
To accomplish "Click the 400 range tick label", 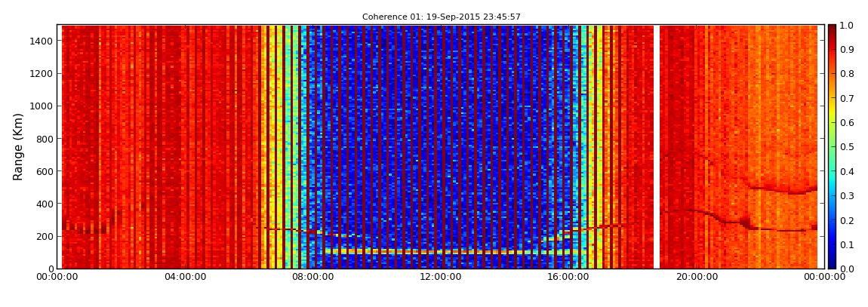I will [x=45, y=204].
